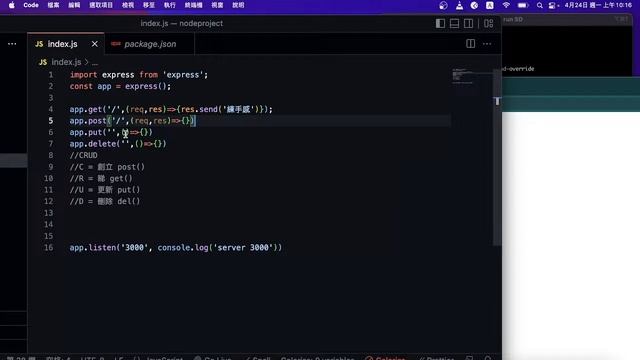Click the red Colorize status item
The height and width of the screenshot is (360, 640).
click(386, 358)
